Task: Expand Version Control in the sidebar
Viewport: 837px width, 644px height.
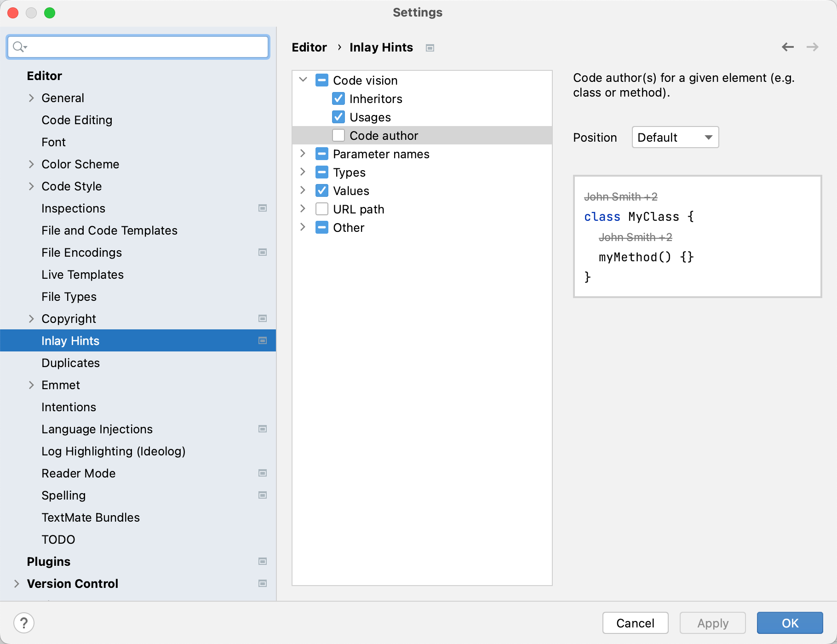Action: pyautogui.click(x=17, y=583)
